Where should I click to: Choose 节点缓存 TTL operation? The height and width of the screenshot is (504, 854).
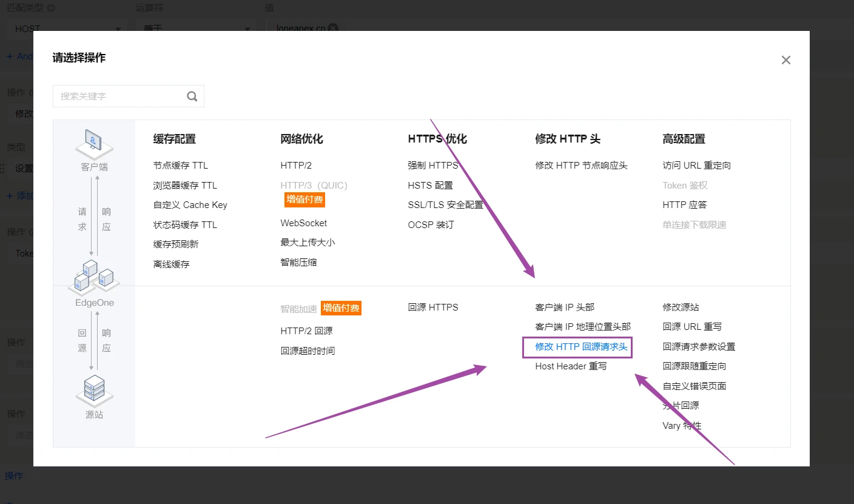(180, 166)
